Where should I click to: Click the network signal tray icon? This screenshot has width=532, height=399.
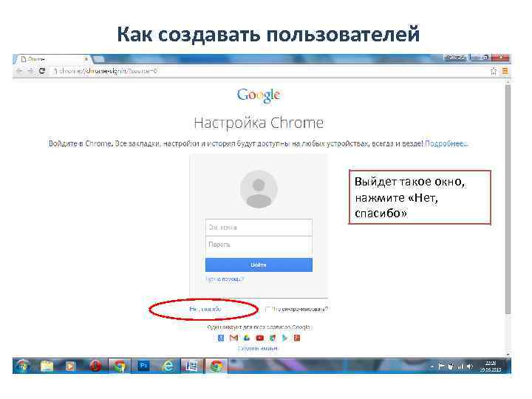(460, 366)
